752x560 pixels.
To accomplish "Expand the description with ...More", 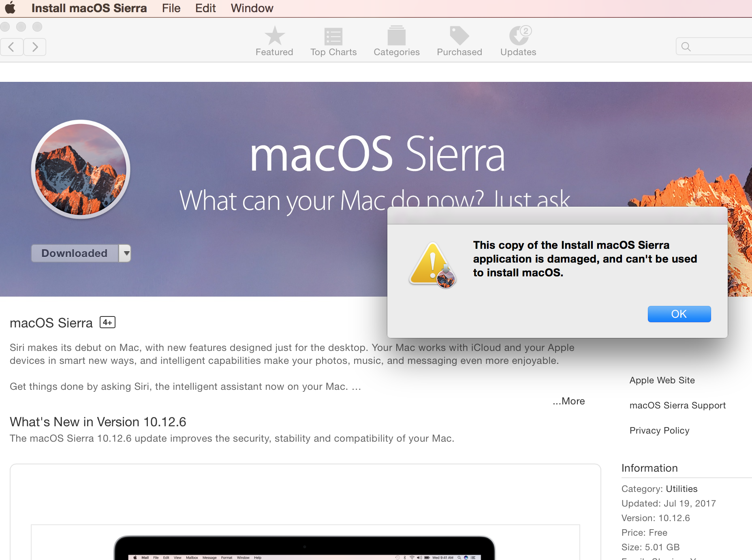I will [569, 401].
